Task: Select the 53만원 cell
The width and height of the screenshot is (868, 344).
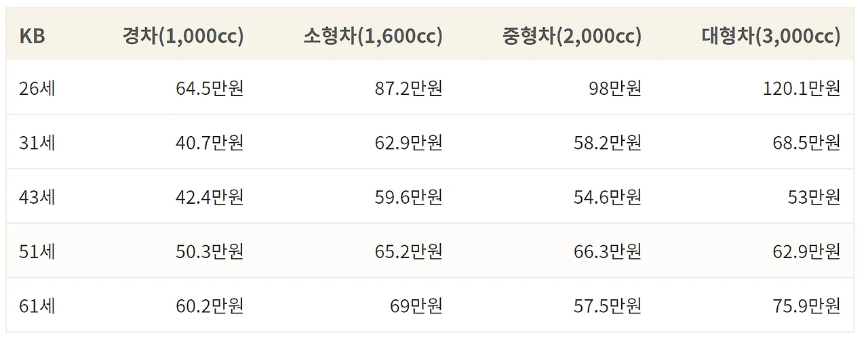Action: click(x=814, y=197)
